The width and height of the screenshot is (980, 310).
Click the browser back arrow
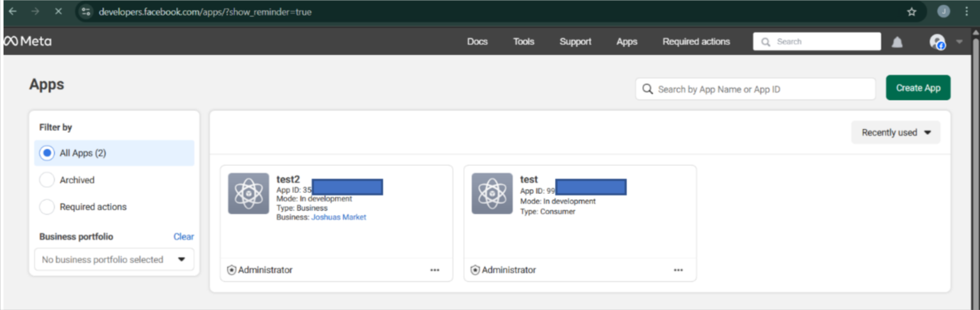(13, 12)
